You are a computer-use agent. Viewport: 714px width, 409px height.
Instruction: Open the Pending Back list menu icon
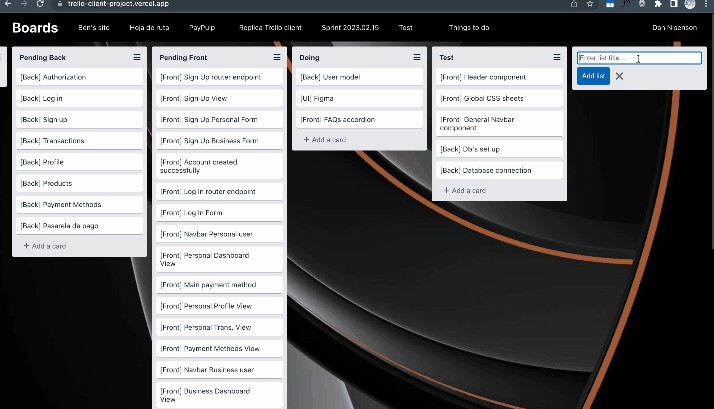(137, 58)
